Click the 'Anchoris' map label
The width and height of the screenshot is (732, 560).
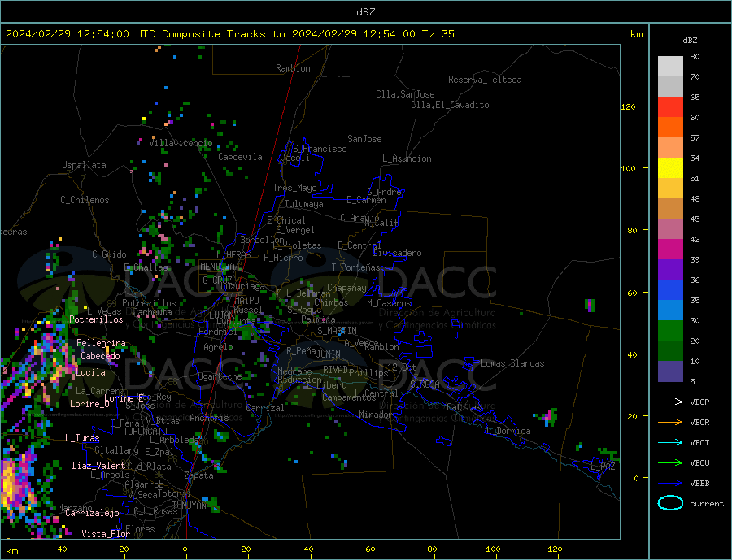coord(209,418)
